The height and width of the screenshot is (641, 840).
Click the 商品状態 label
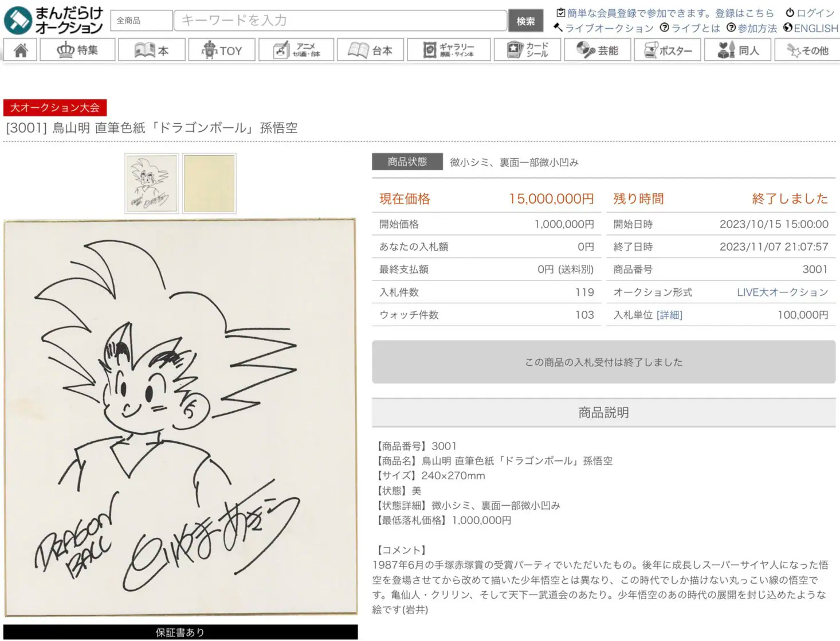[407, 162]
